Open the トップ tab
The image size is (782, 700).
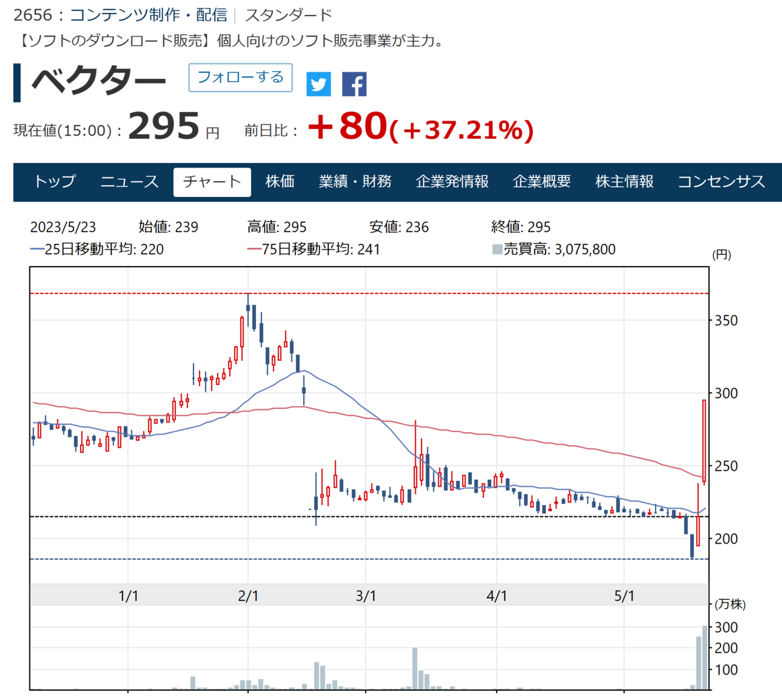55,181
